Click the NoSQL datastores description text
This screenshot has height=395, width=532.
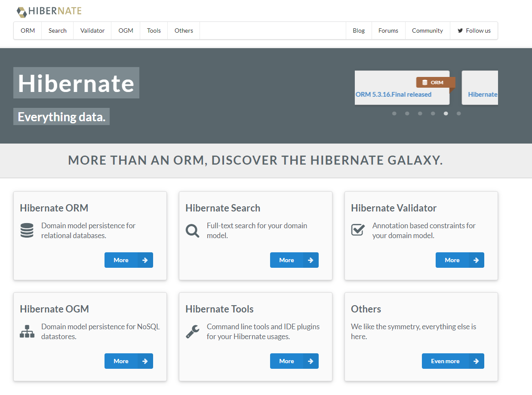100,331
